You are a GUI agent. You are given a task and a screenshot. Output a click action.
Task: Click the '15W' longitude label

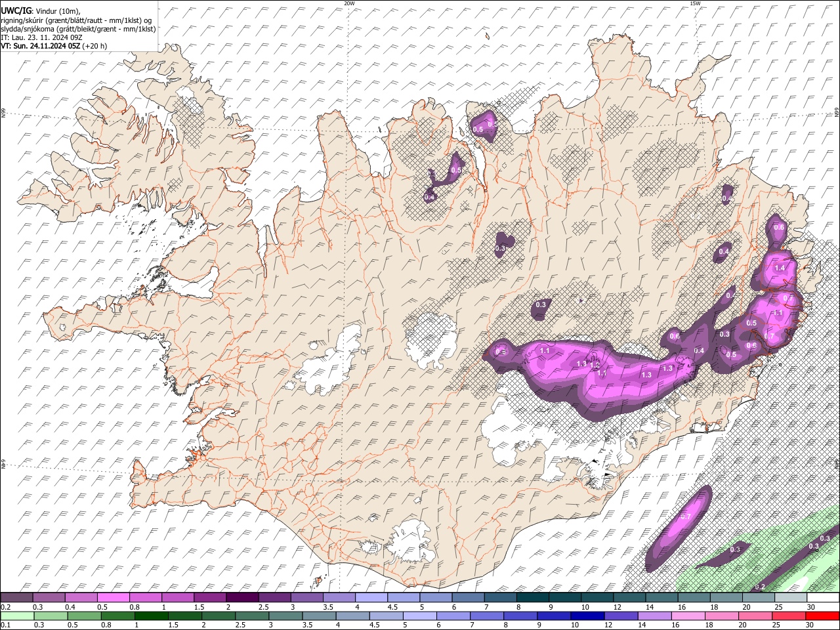click(695, 3)
